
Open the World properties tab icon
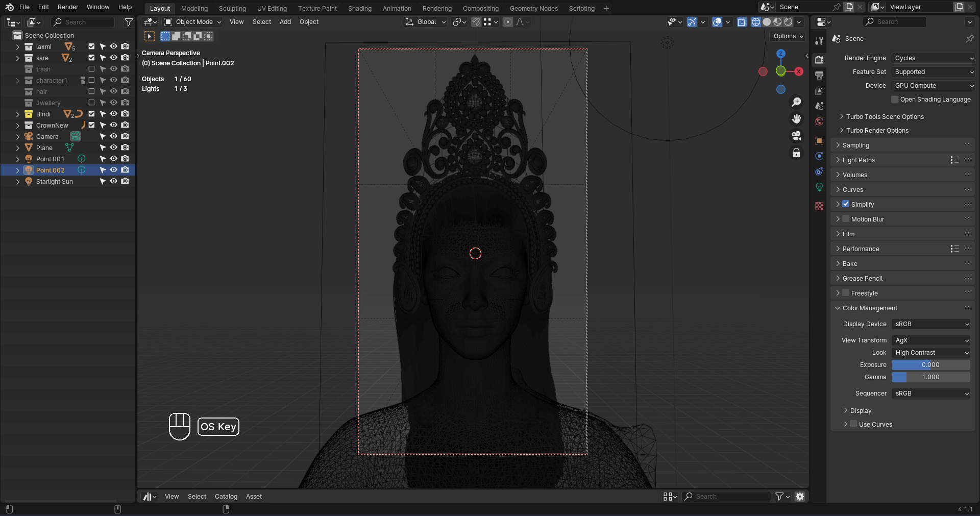click(x=819, y=121)
